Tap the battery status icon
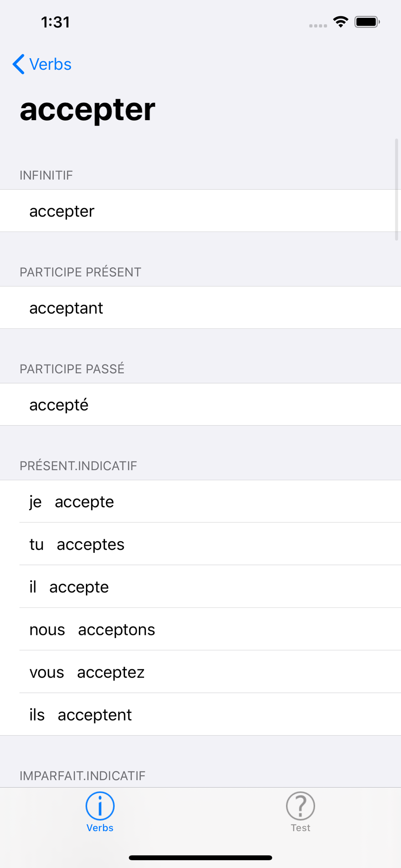Screen dimensions: 401x868 pos(367,22)
